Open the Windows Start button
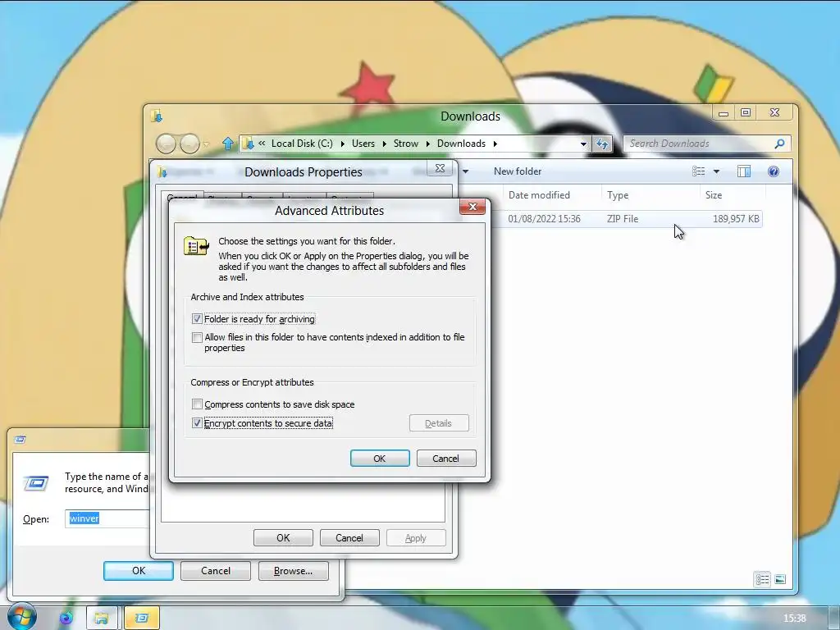Screen dimensions: 840x630 [22, 617]
